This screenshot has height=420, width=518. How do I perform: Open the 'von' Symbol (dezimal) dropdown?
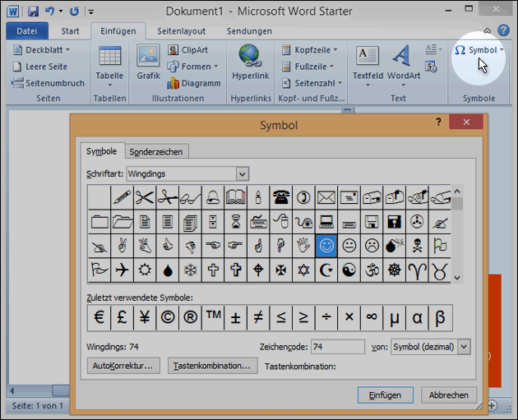[465, 347]
